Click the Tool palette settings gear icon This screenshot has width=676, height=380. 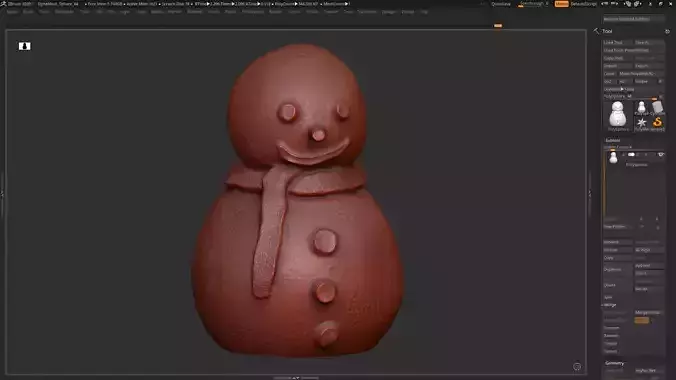667,31
